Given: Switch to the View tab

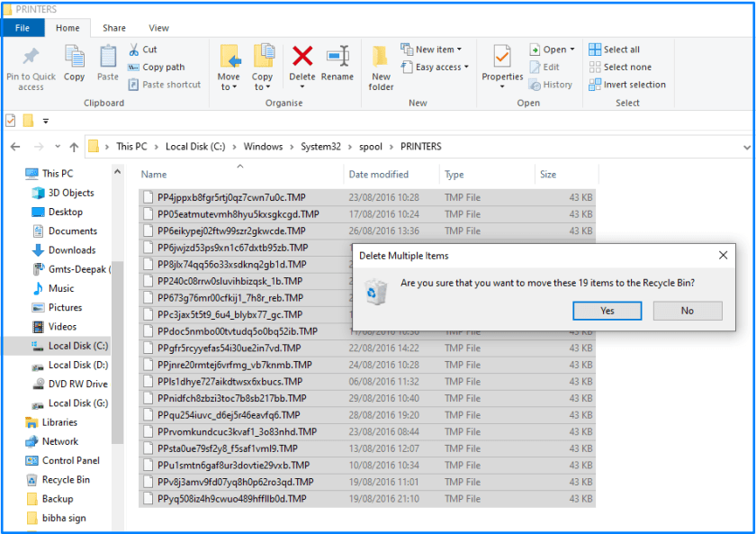Looking at the screenshot, I should (158, 28).
